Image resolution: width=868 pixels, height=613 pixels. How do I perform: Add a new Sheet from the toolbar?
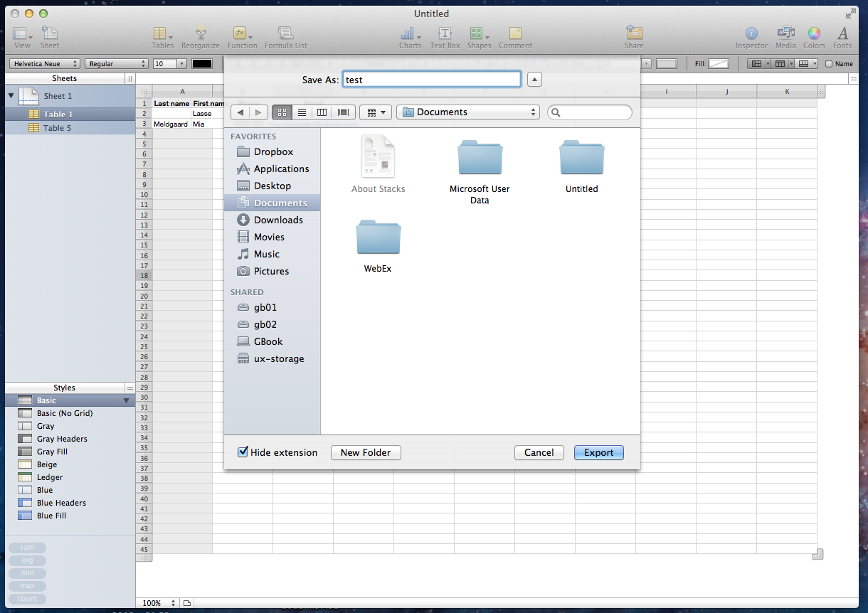[x=50, y=37]
